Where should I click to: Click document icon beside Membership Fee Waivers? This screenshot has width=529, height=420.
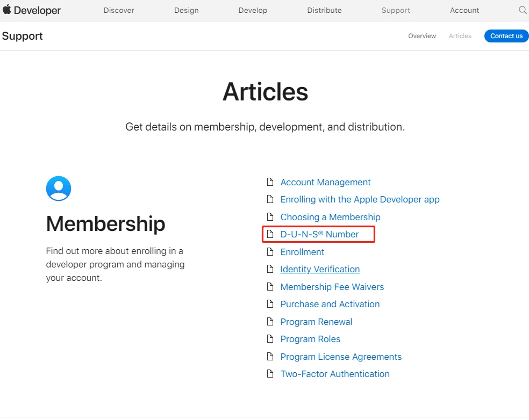270,287
